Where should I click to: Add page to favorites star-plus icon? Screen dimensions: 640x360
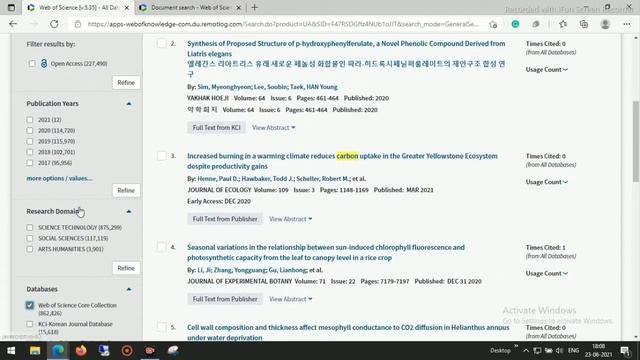point(493,24)
